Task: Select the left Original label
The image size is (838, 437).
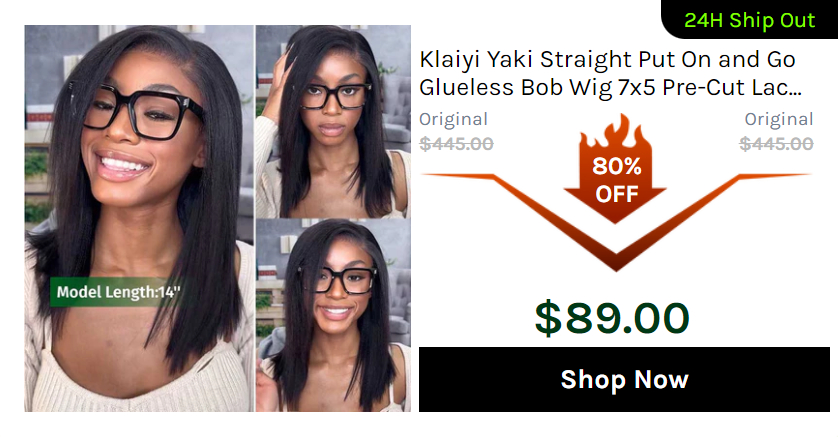Action: click(x=453, y=119)
